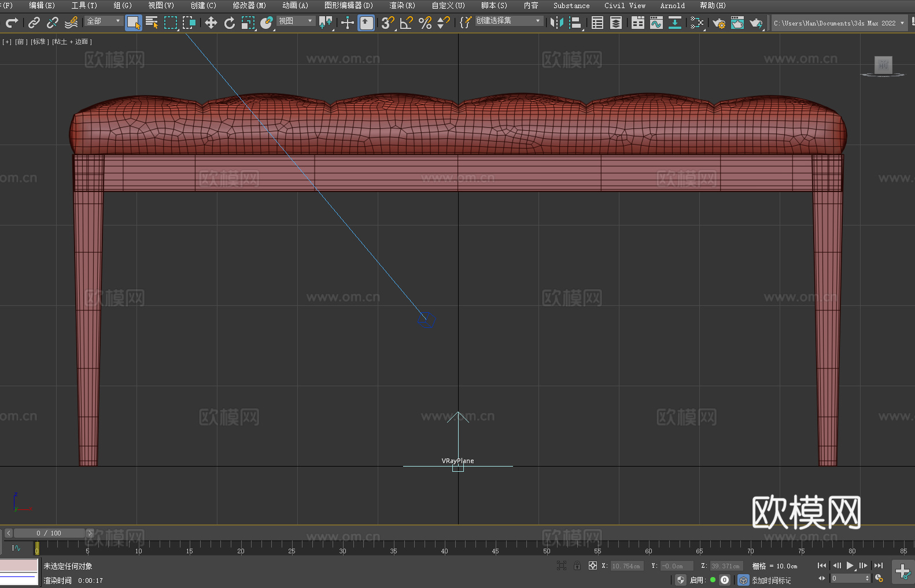Click viewport [粘土 + 边面] label

72,42
